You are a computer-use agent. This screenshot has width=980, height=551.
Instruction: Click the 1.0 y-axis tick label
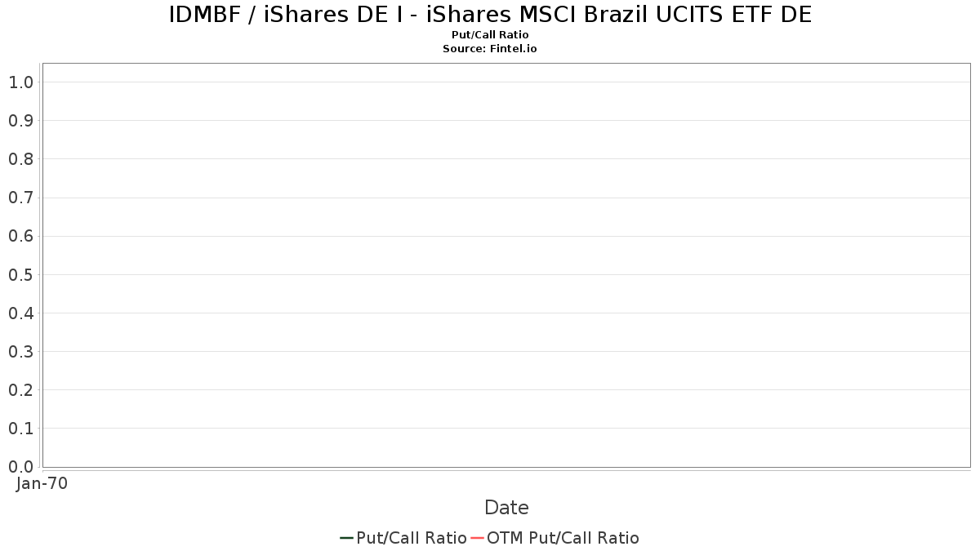coord(20,82)
